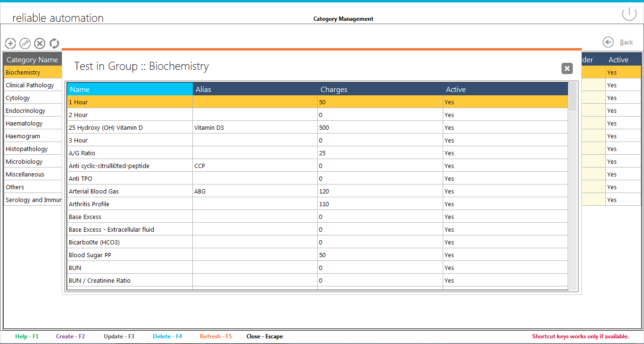The image size is (644, 344).
Task: Click the power icon at top right
Action: tap(629, 14)
